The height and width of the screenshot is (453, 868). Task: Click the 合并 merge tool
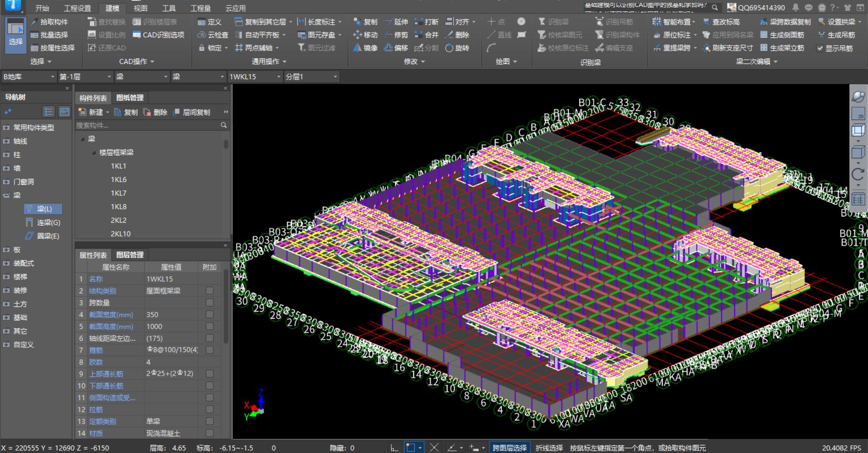click(426, 35)
